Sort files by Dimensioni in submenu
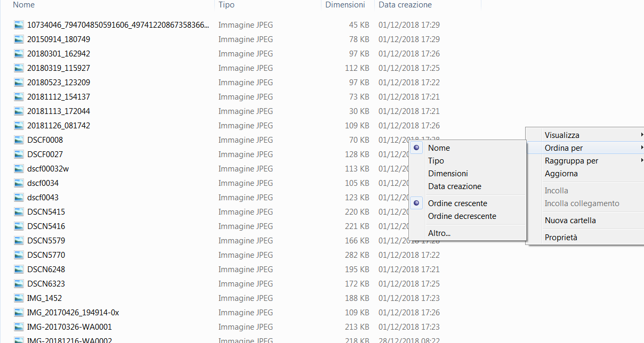 coord(448,174)
